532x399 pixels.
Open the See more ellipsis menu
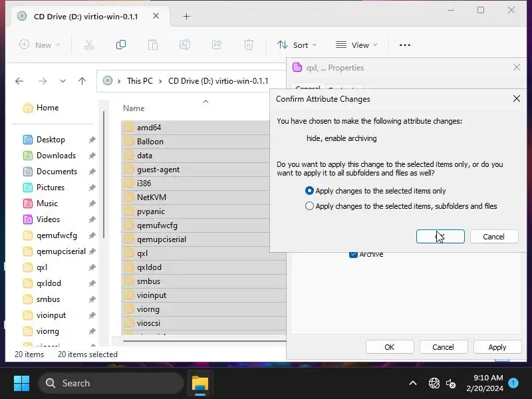[x=405, y=45]
